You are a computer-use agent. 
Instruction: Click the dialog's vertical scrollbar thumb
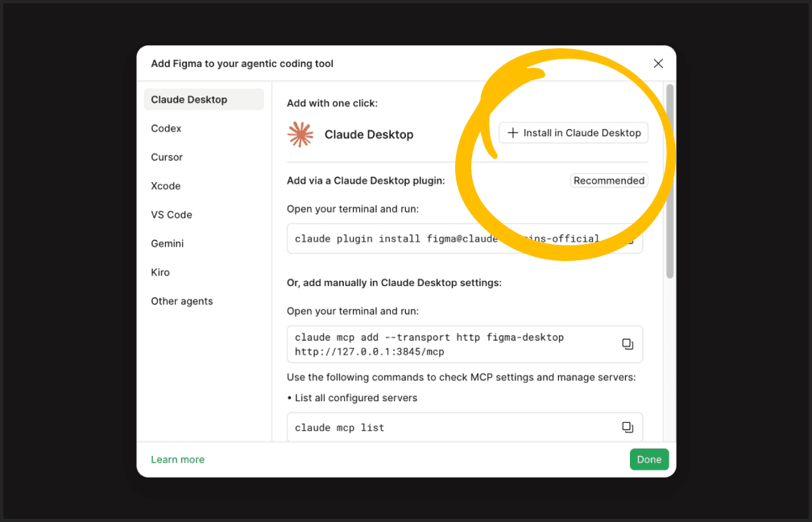pyautogui.click(x=669, y=181)
